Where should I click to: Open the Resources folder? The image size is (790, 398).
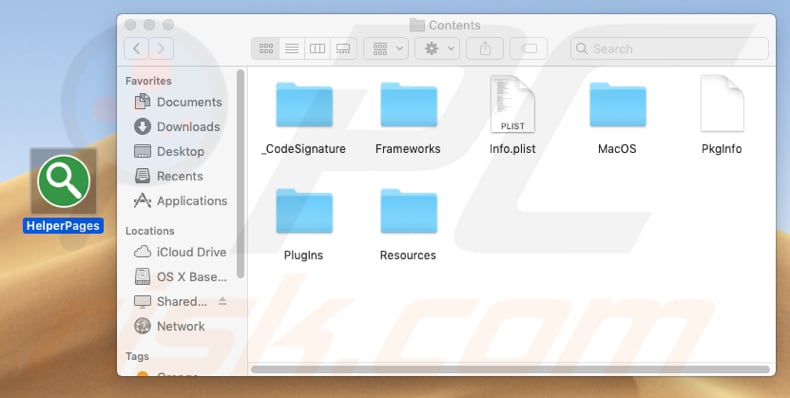(x=409, y=212)
